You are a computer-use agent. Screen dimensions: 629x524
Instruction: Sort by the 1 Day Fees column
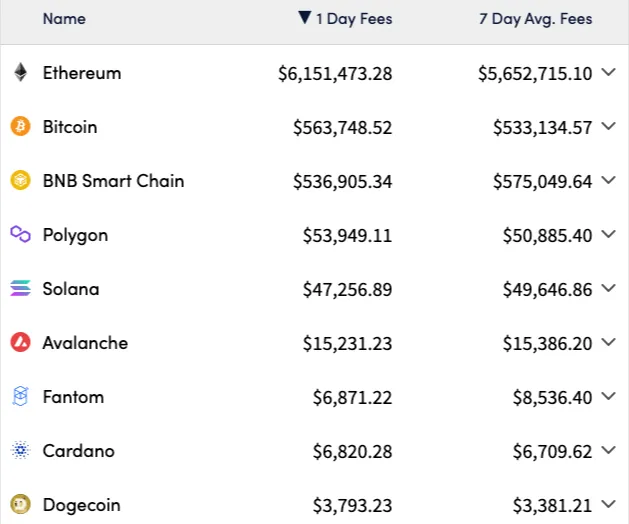tap(354, 19)
